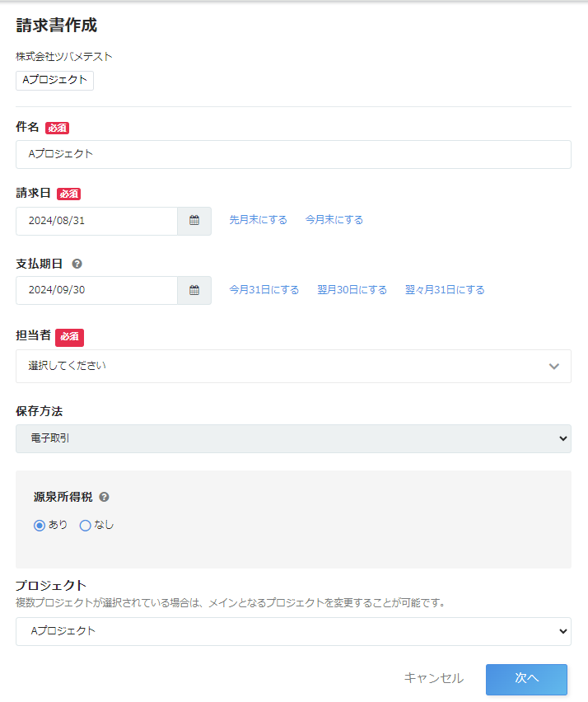Viewport: 588px width, 702px height.
Task: Open the 保存方法 電子取引 dropdown
Action: [x=293, y=438]
